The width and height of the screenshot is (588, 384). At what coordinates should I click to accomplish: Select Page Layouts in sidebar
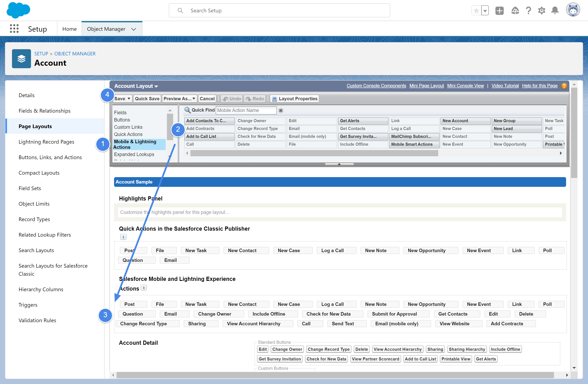(35, 126)
